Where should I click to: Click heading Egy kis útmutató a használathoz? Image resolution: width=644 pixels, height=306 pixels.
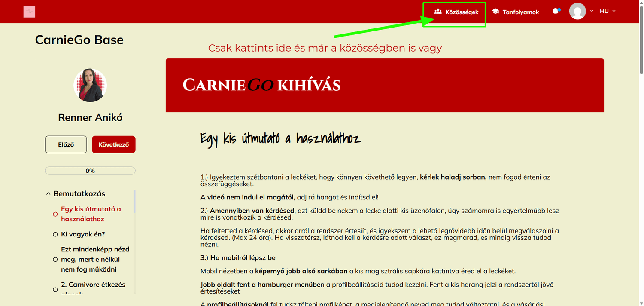click(280, 139)
